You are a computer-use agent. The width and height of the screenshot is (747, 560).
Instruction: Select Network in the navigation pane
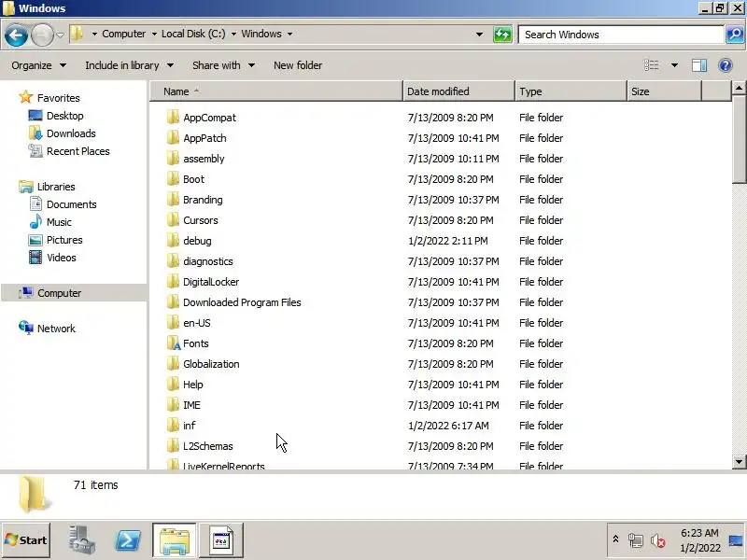click(56, 329)
